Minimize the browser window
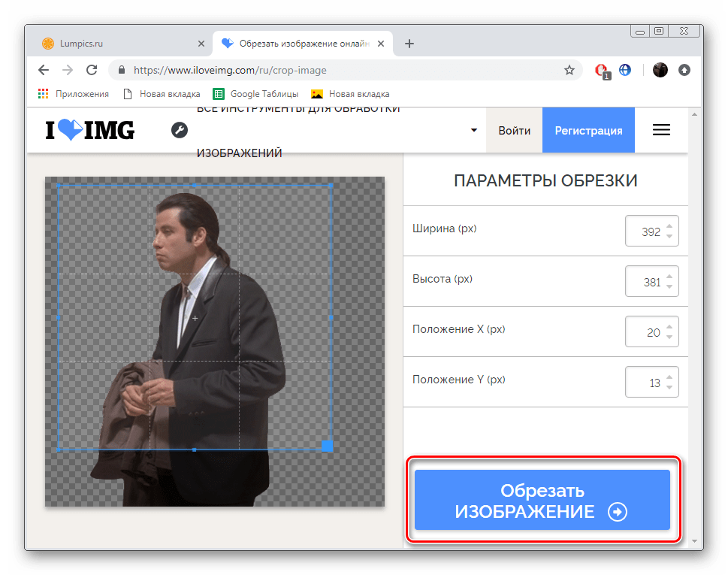This screenshot has width=728, height=575. (x=640, y=31)
